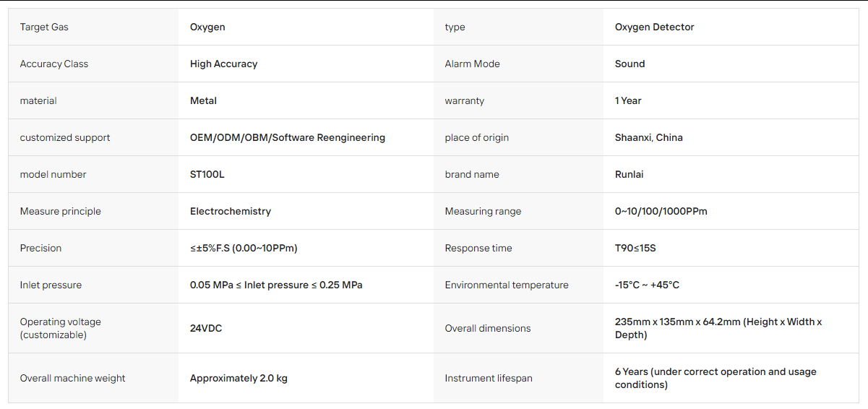The width and height of the screenshot is (868, 409).
Task: Click the '0~10/100/1000PPm' value
Action: pos(661,211)
